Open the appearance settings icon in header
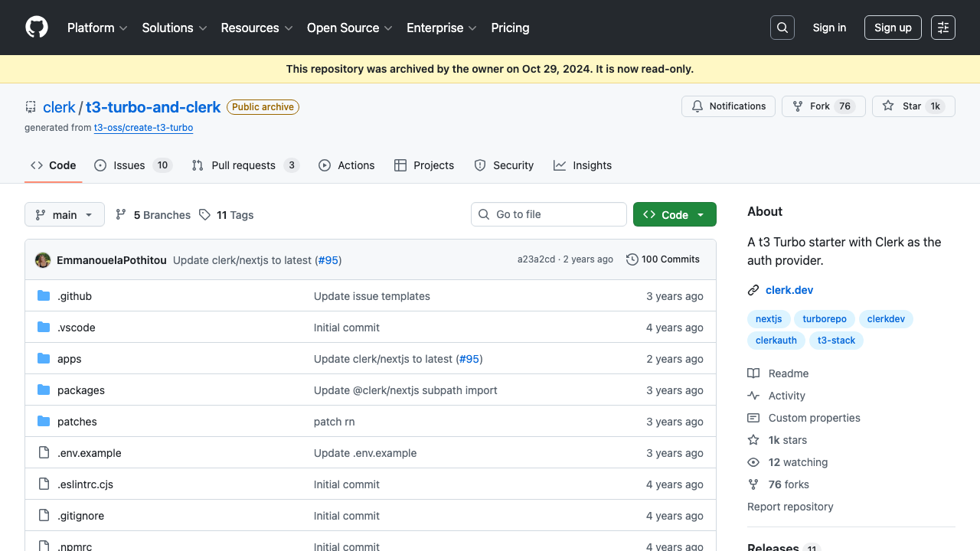The image size is (980, 551). pyautogui.click(x=943, y=28)
